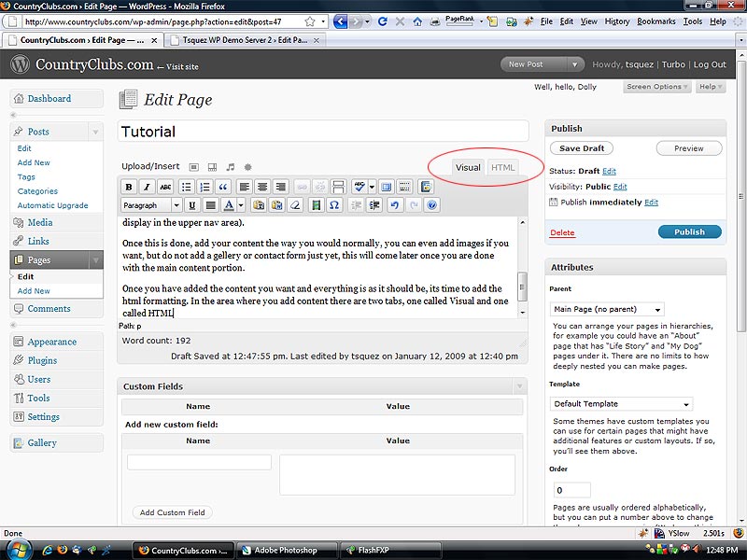Viewport: 747px width, 560px height.
Task: Align text left
Action: 245,188
